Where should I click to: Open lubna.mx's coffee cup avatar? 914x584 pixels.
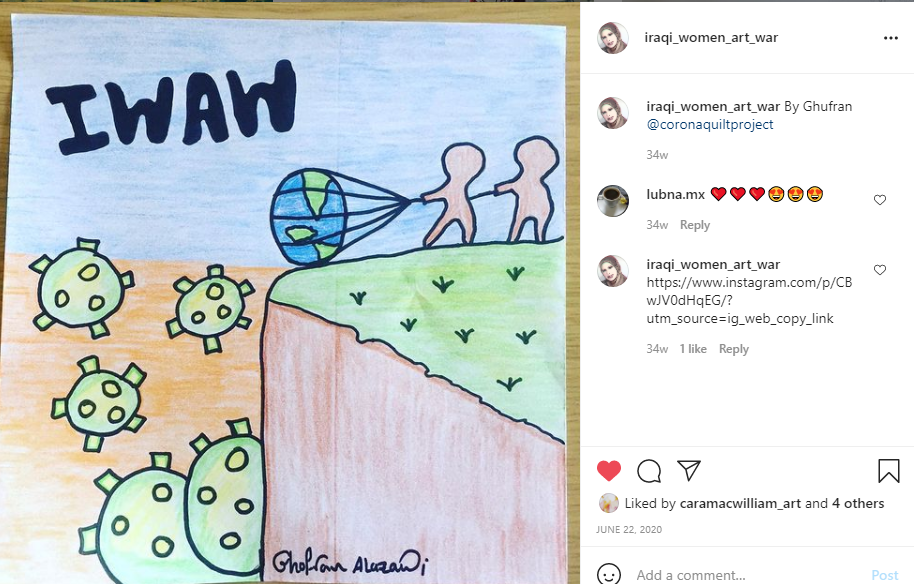tap(613, 200)
